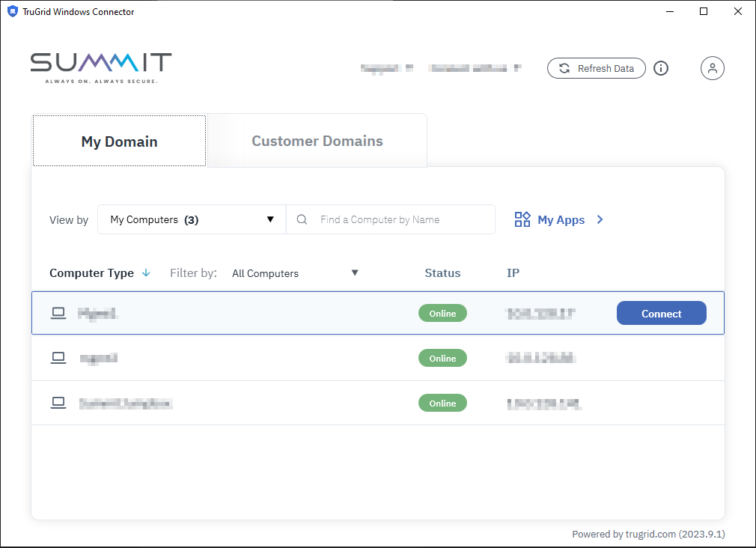The width and height of the screenshot is (756, 548).
Task: Click the first computer's laptop icon
Action: click(58, 314)
